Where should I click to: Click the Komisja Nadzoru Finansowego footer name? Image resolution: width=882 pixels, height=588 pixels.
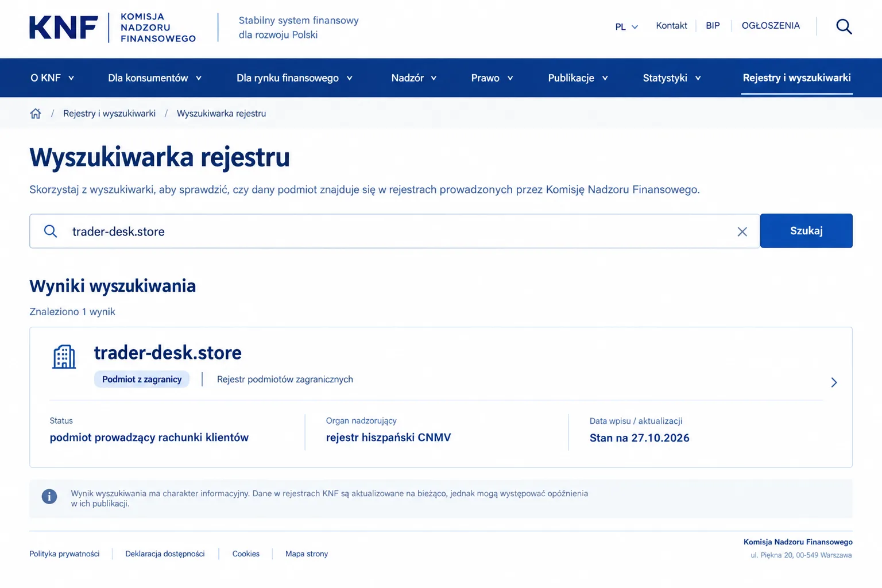(x=798, y=542)
